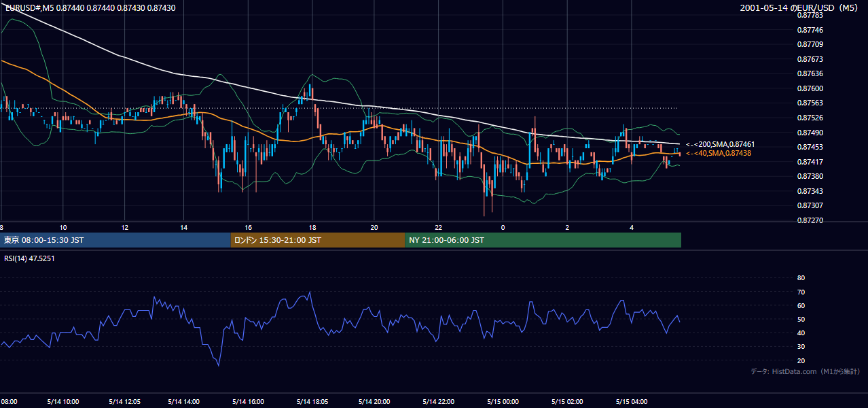Screen dimensions: 868x408
Task: Click the 200 SMA label reading 0.87461
Action: (720, 144)
